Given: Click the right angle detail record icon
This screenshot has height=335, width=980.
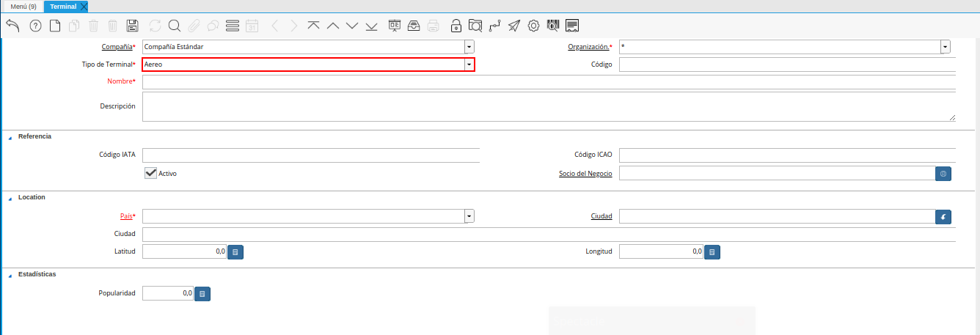Looking at the screenshot, I should point(294,26).
